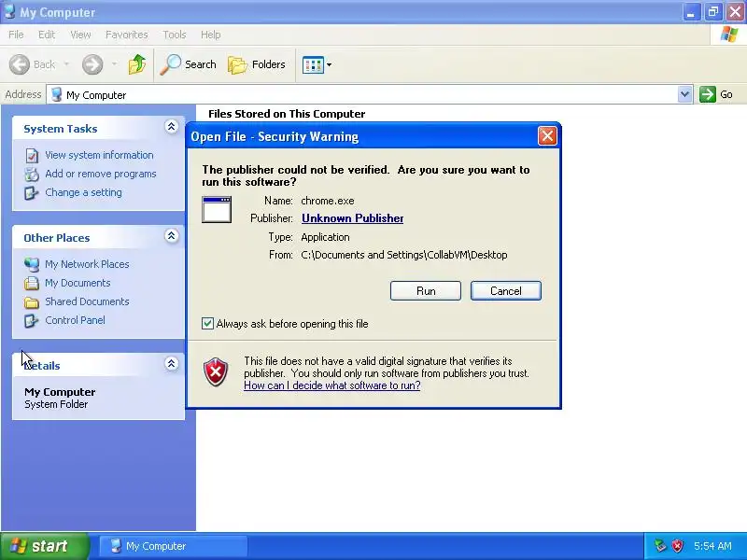Click the Search toolbar button
Image resolution: width=747 pixels, height=560 pixels.
189,64
